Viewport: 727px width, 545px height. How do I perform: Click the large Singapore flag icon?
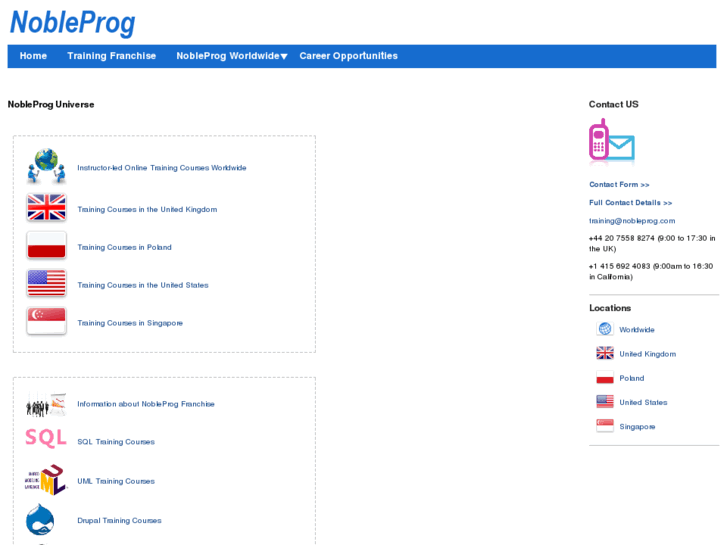[x=46, y=321]
